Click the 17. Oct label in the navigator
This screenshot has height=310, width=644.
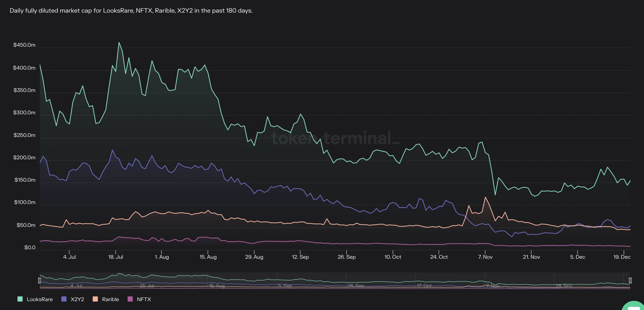(424, 286)
